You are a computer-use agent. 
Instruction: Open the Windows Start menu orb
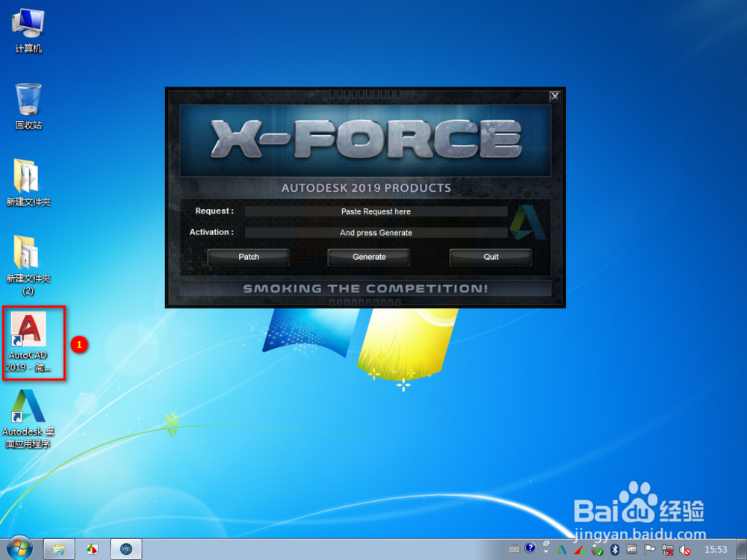point(19,549)
